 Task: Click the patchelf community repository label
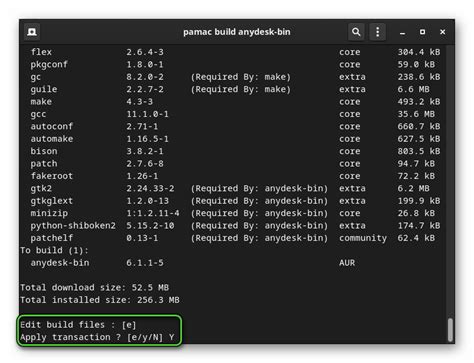click(363, 238)
